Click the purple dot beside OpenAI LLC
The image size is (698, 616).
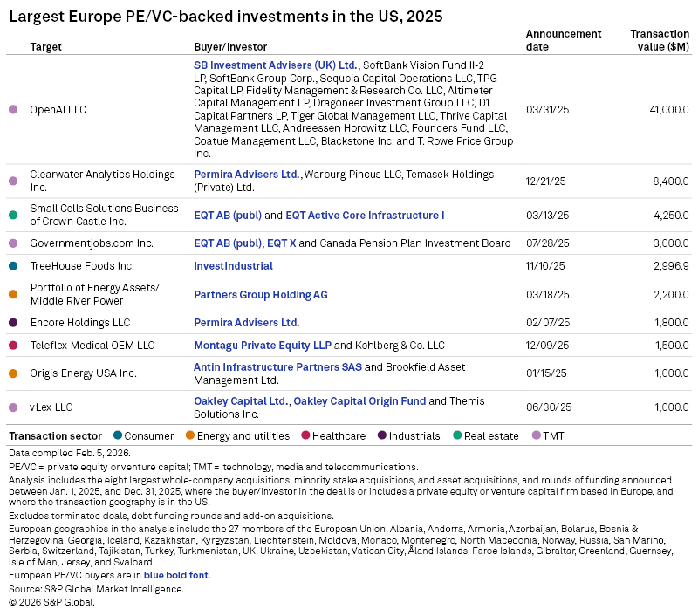(x=13, y=110)
